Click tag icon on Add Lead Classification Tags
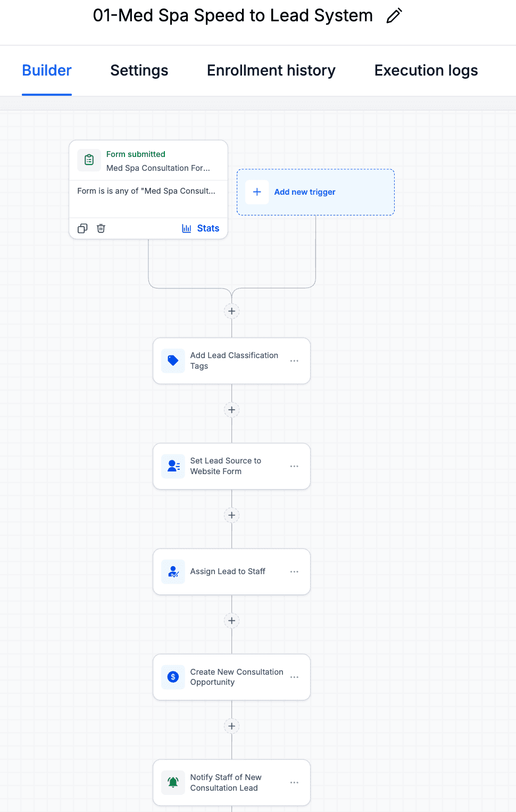This screenshot has width=516, height=812. (x=173, y=361)
